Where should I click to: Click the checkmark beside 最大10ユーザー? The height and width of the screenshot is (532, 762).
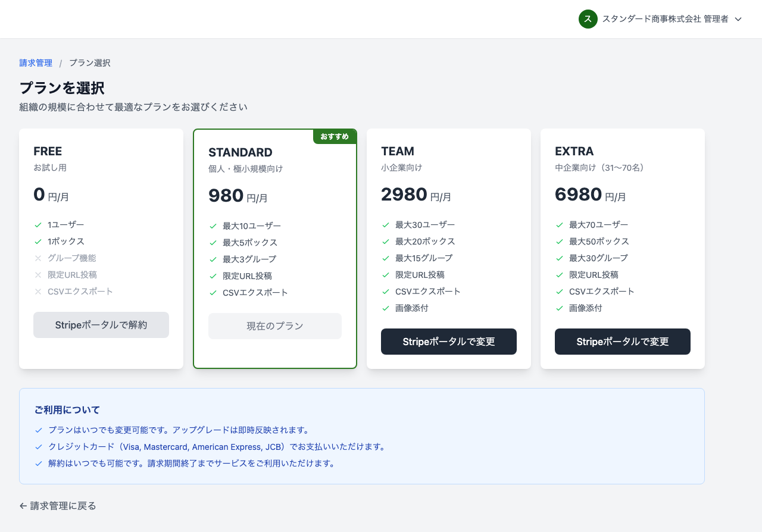(x=213, y=226)
